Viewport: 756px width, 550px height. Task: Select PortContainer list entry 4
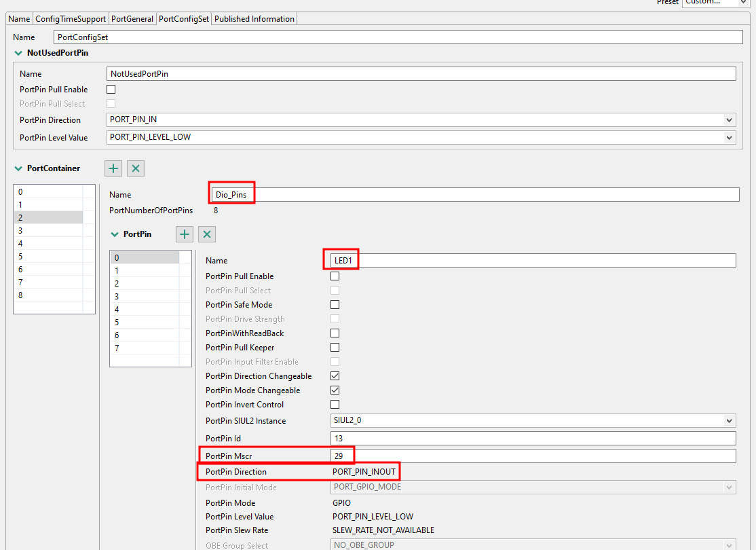(48, 244)
